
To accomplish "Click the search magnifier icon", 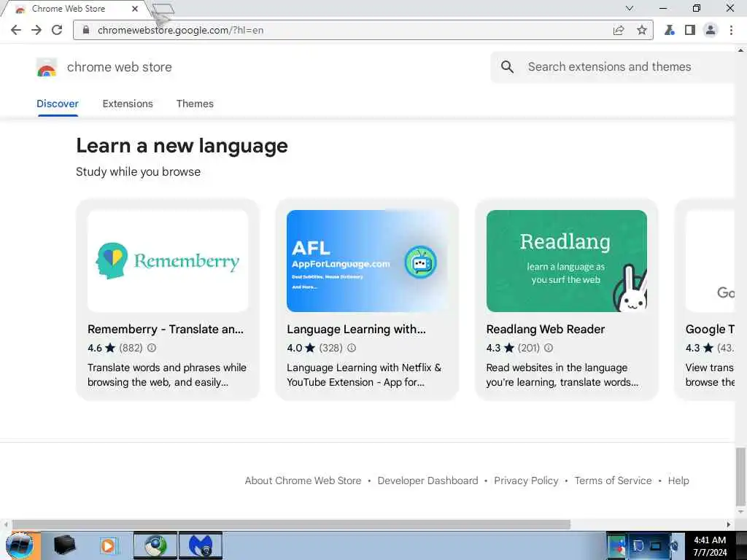I will 508,66.
